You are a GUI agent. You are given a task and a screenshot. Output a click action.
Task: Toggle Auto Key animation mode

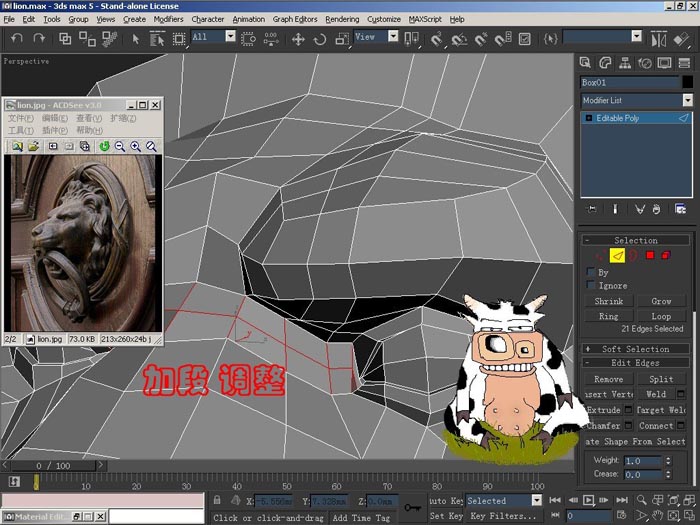tap(446, 500)
